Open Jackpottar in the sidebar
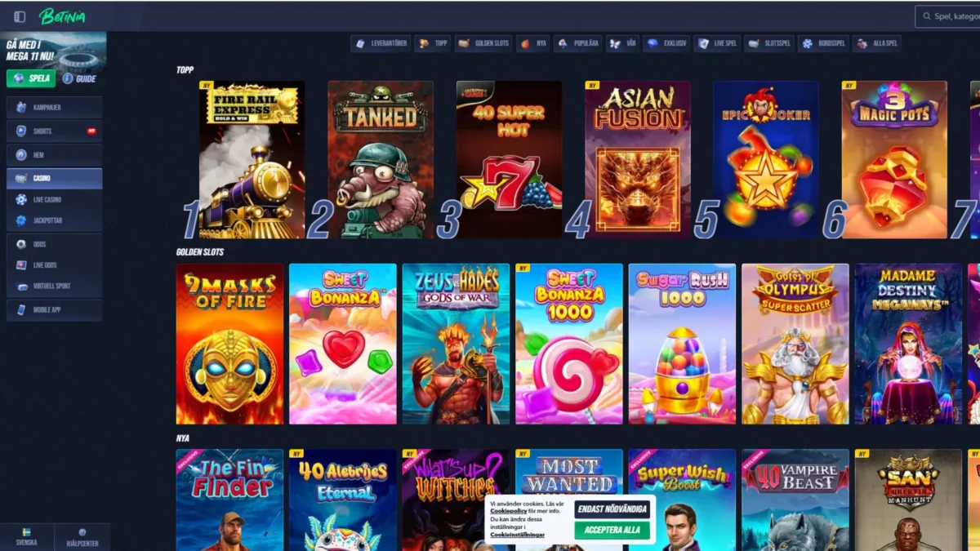Viewport: 980px width, 551px height. pos(54,220)
